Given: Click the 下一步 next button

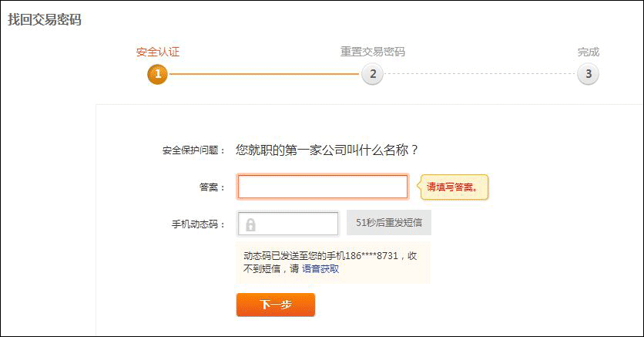Looking at the screenshot, I should point(276,305).
